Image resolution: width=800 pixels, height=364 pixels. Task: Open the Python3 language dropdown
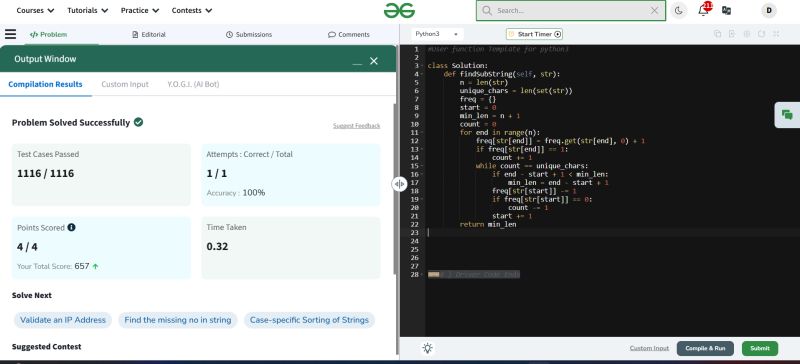click(437, 34)
